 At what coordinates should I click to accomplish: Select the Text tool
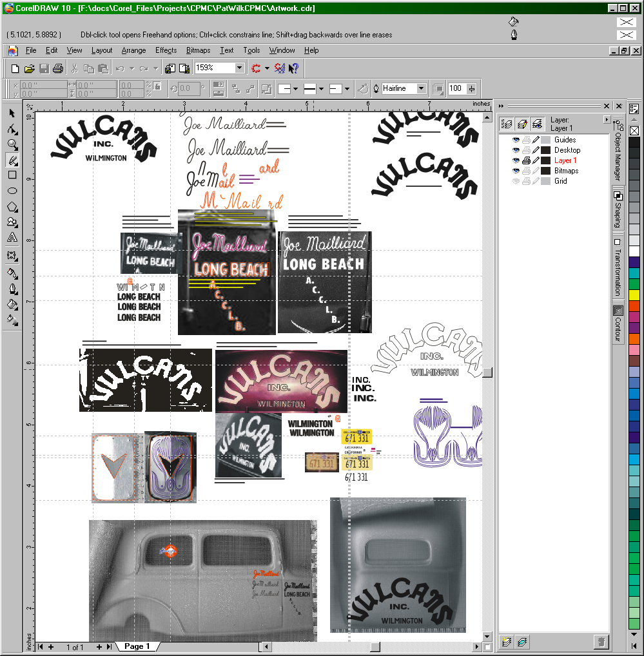click(12, 238)
